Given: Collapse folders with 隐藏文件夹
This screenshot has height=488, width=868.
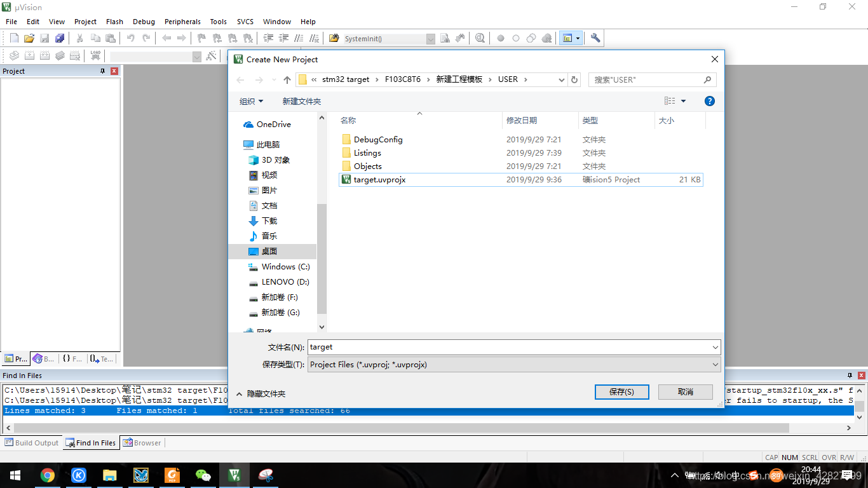Looking at the screenshot, I should point(261,394).
